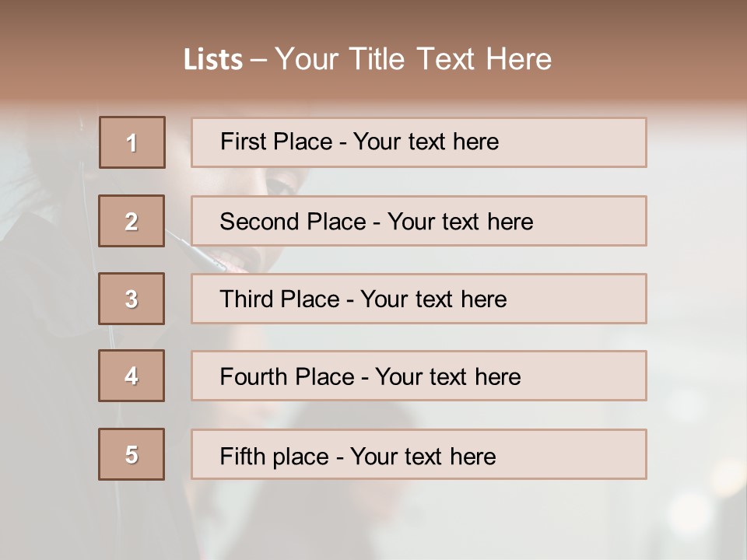The image size is (747, 560).
Task: Click 'Your Title Text Here' in the title
Action: pyautogui.click(x=413, y=59)
